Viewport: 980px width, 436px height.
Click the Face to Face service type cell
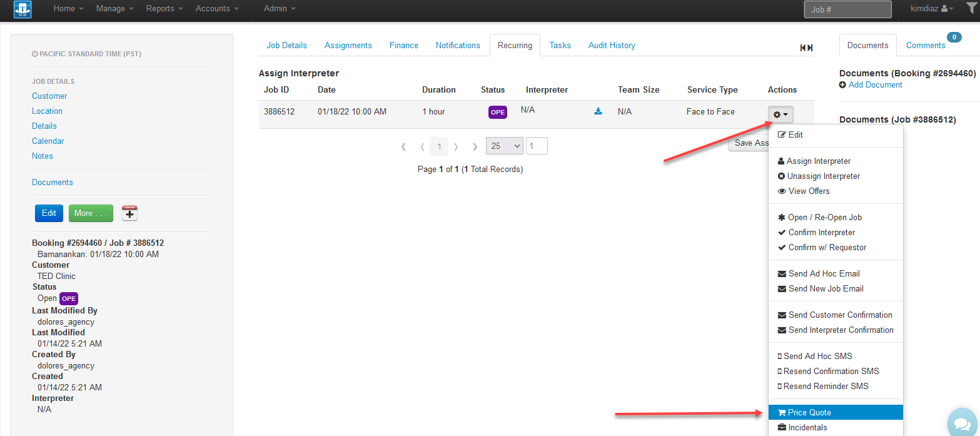(x=710, y=111)
